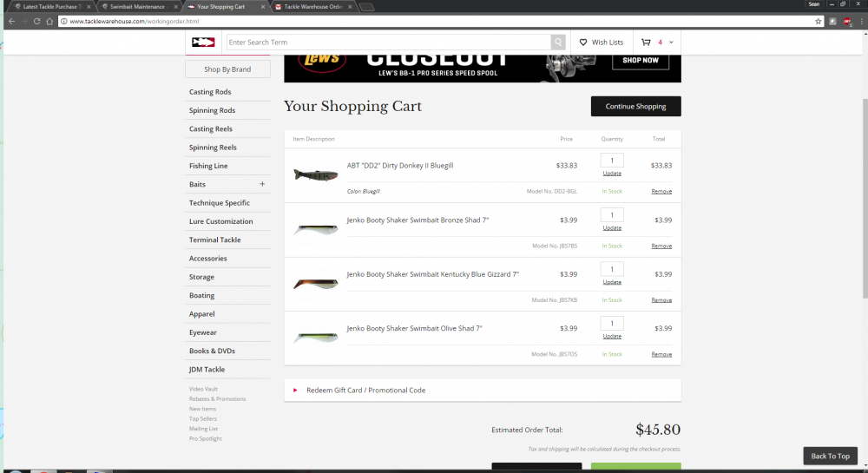Expand Redeem Gift Card / Promotional Code
This screenshot has height=473, width=868.
(482, 390)
